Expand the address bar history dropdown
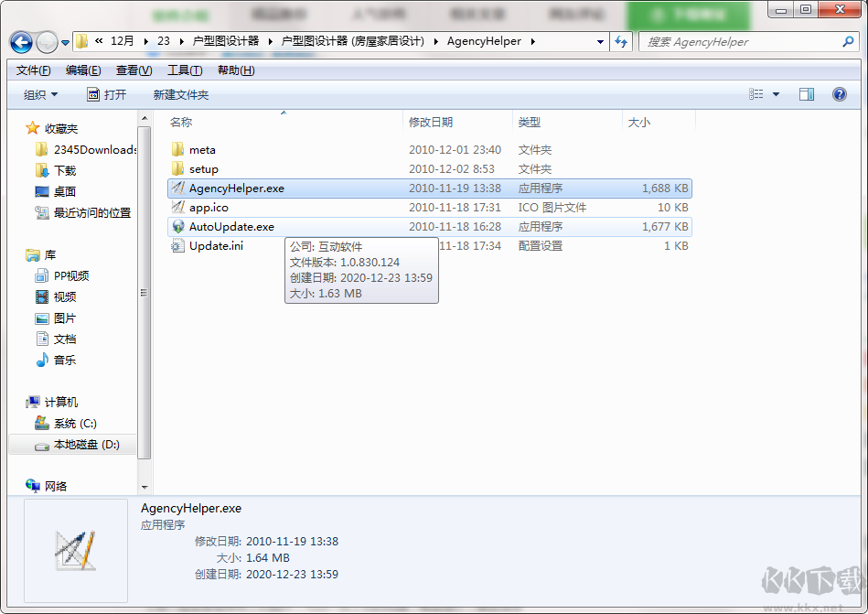The width and height of the screenshot is (868, 614). pyautogui.click(x=600, y=41)
